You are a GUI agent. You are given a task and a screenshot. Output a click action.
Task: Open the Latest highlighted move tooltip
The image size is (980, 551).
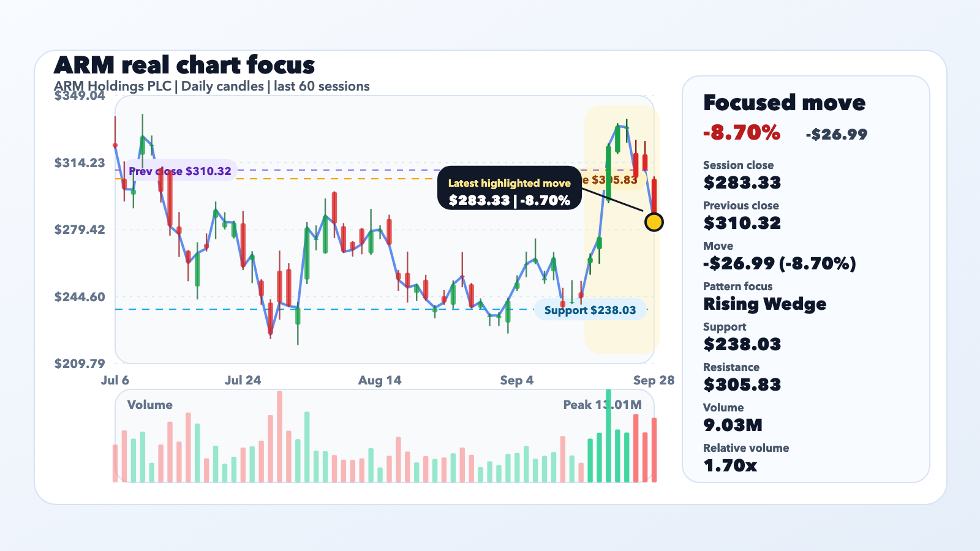click(509, 188)
